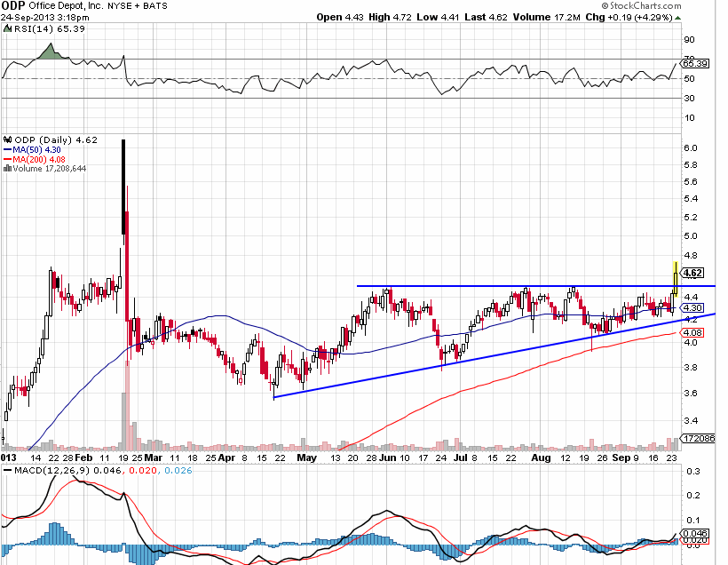Click the 'High 4.72' value
The image size is (728, 565).
point(390,17)
